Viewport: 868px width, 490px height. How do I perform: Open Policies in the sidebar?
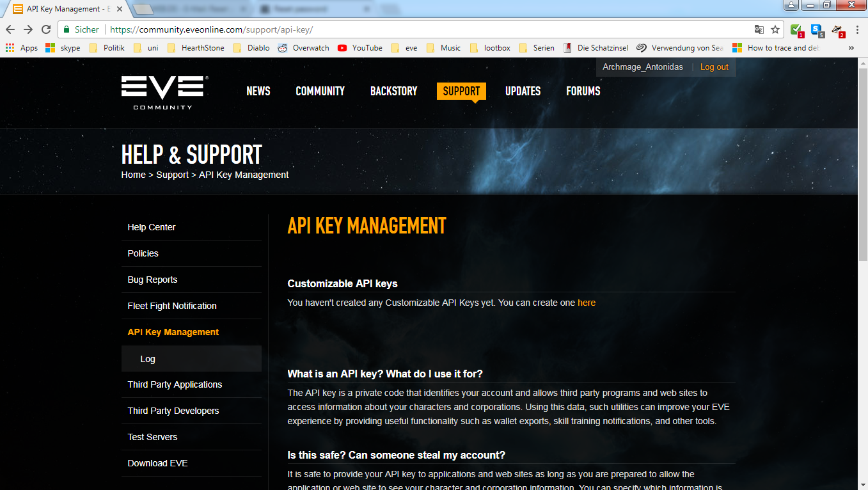point(191,253)
